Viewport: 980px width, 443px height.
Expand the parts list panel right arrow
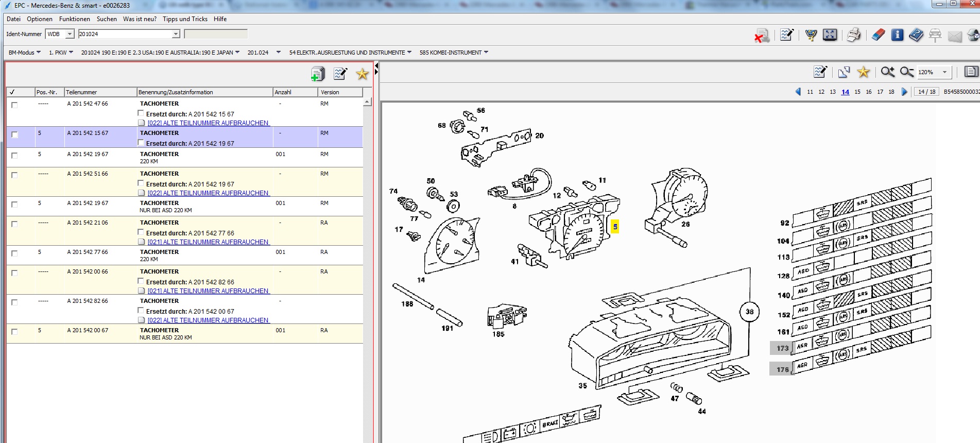376,72
